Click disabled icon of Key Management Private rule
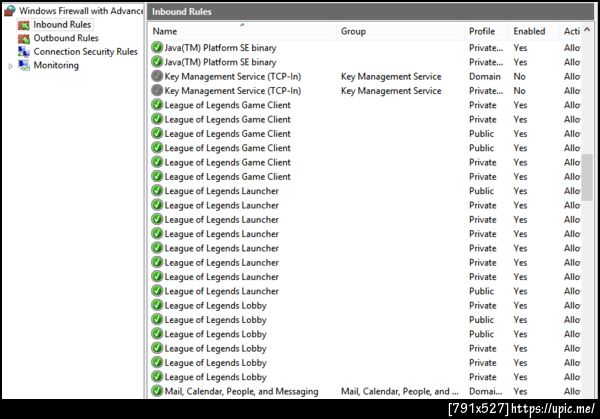Image resolution: width=600 pixels, height=419 pixels. (x=157, y=90)
